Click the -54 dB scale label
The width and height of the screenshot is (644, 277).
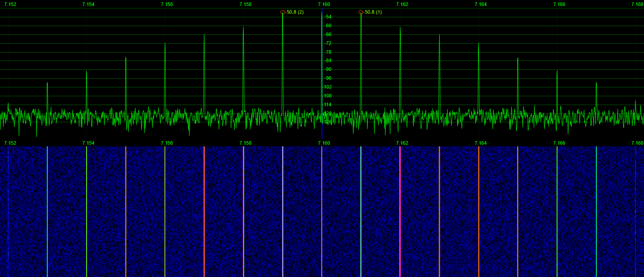tap(327, 17)
